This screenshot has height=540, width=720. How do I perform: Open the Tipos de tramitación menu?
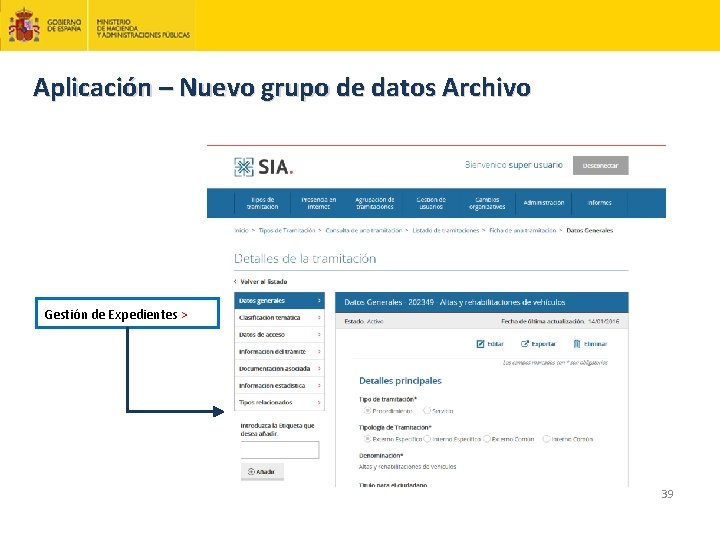click(x=263, y=203)
